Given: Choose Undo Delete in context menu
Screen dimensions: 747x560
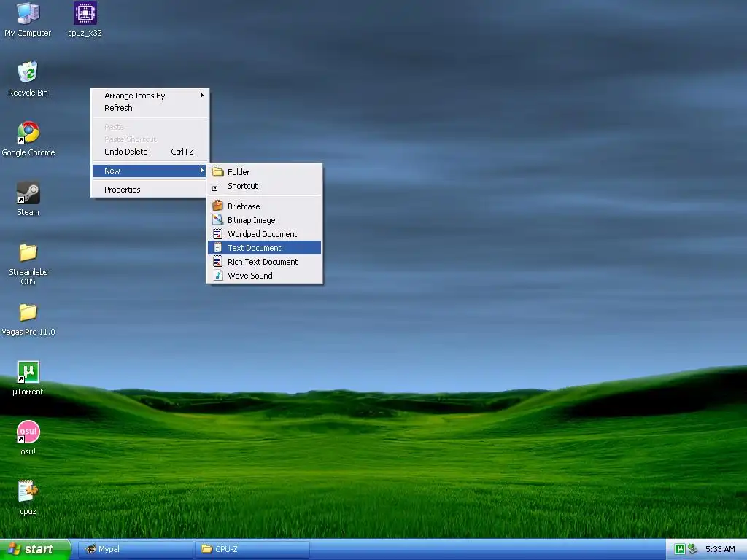Looking at the screenshot, I should 150,152.
